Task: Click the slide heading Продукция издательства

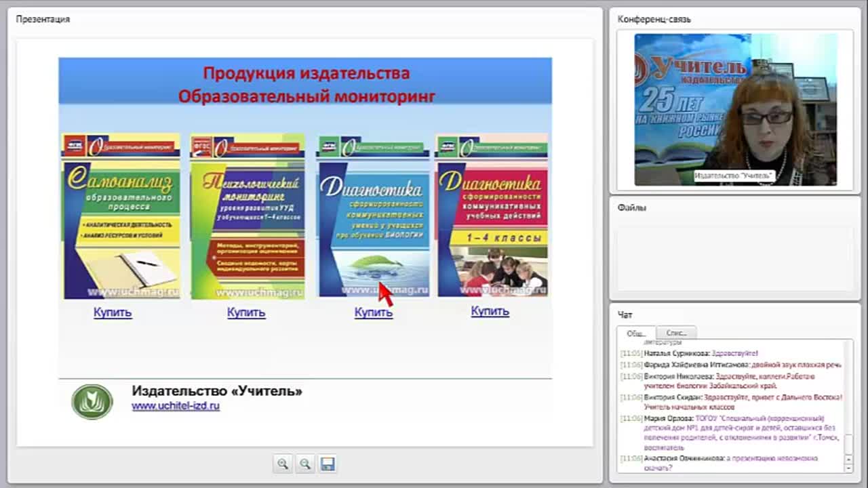Action: (x=307, y=73)
